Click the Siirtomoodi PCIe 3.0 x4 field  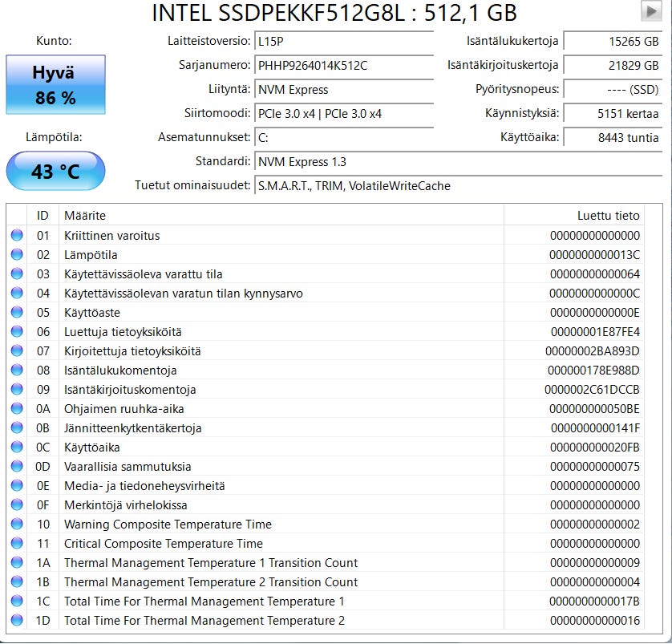click(x=343, y=114)
